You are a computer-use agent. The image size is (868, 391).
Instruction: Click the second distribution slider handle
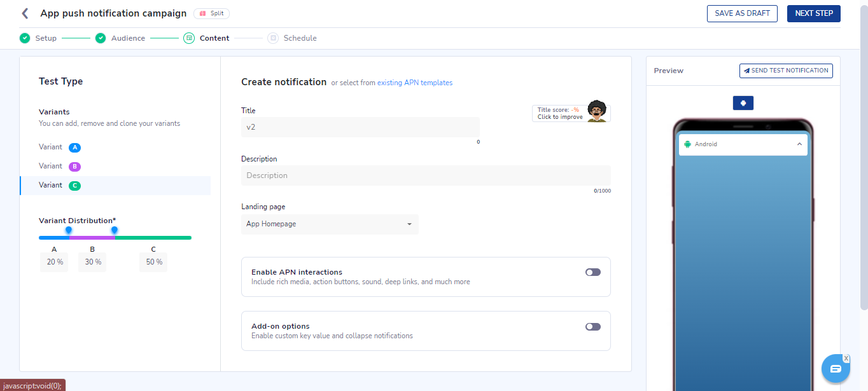pos(115,230)
